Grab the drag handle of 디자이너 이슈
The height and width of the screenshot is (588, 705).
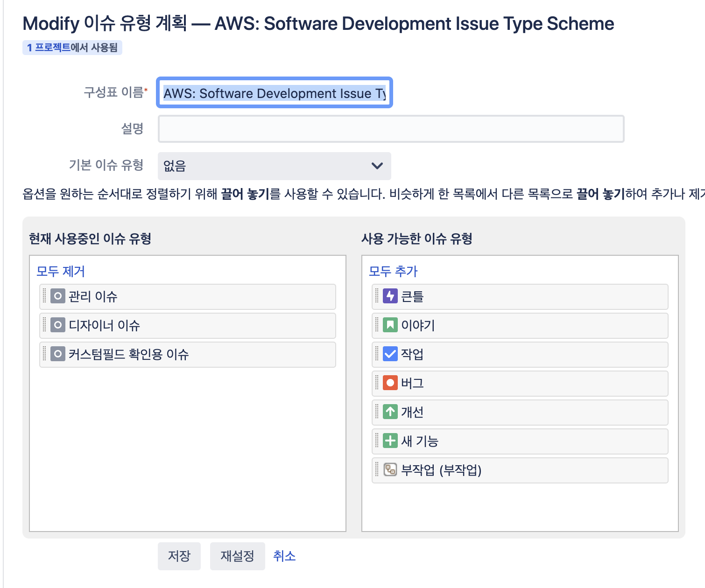44,325
